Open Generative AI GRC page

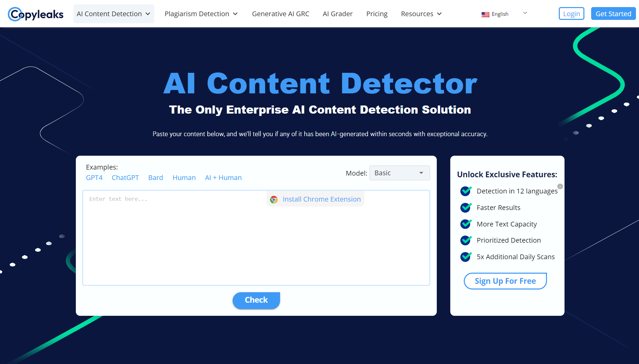(x=281, y=14)
